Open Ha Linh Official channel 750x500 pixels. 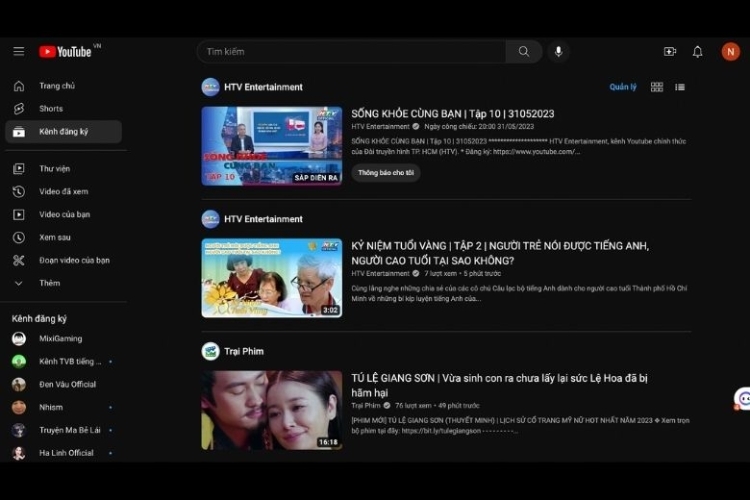64,453
